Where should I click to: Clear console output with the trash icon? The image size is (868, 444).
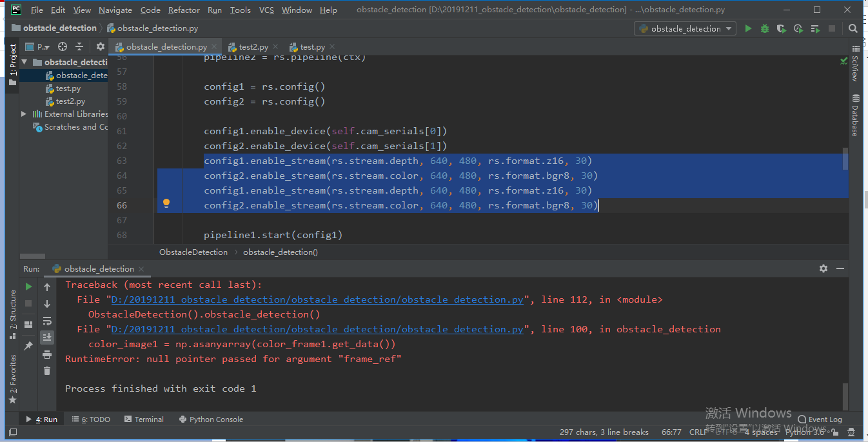46,370
